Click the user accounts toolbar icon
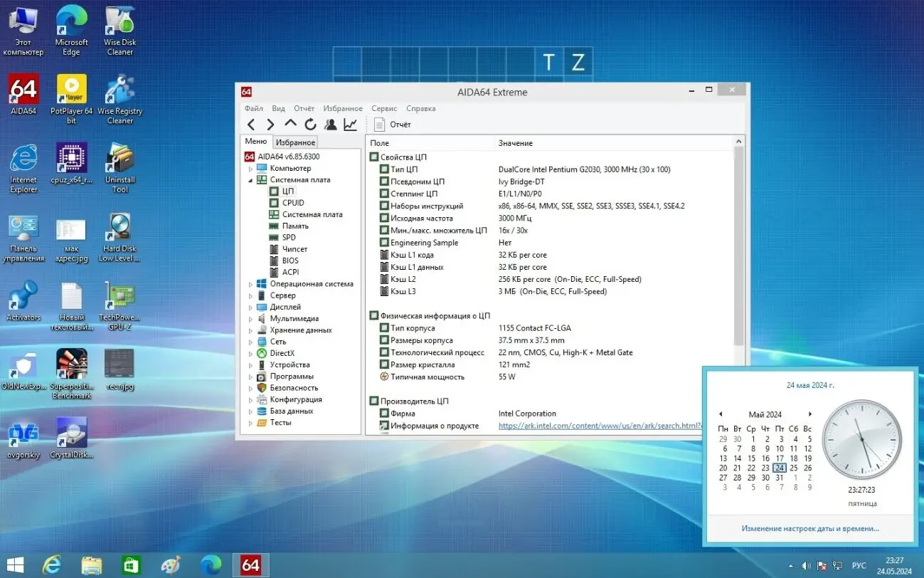This screenshot has width=924, height=578. (330, 124)
